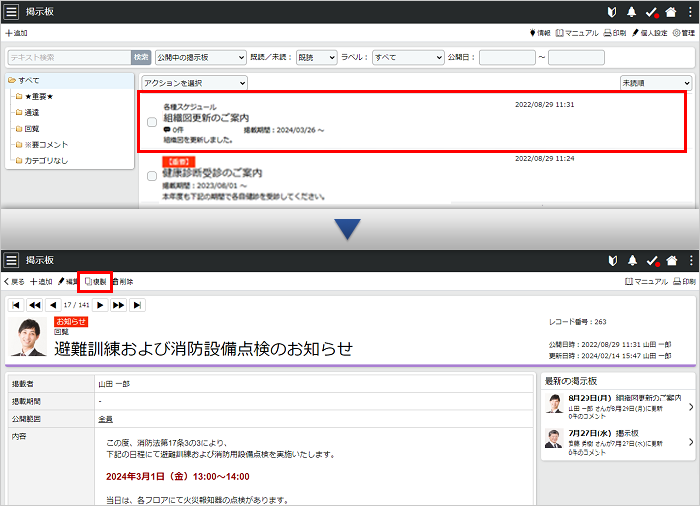Expand the アクションを選択 dropdown
Viewport: 700px width, 506px height.
click(194, 83)
